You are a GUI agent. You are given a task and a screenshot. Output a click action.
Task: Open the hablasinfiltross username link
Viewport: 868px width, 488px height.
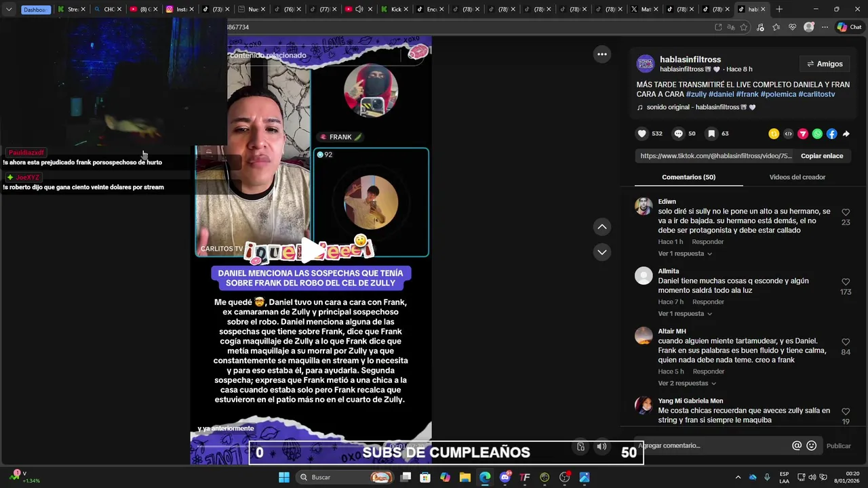pos(690,60)
